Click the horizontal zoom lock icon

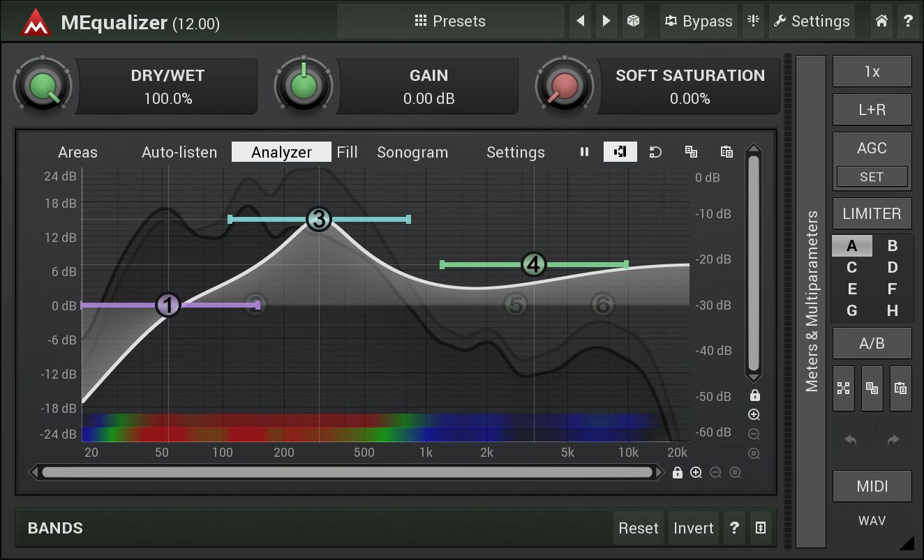(x=677, y=472)
